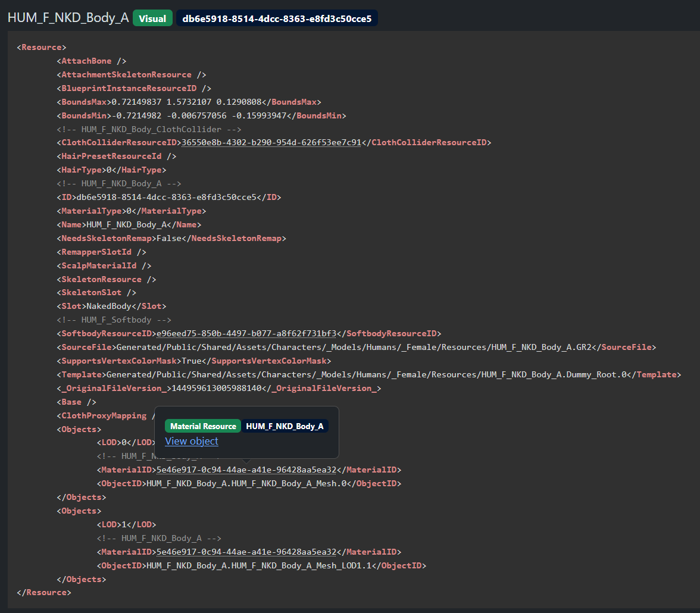Click the SkeletonSlot tag
Viewport: 700px width, 613px height.
[x=96, y=292]
